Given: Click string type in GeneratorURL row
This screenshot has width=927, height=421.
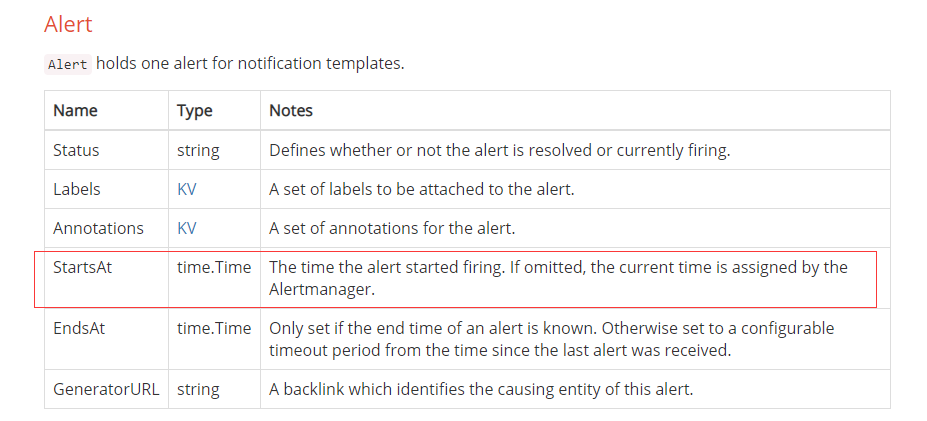Looking at the screenshot, I should coord(198,389).
